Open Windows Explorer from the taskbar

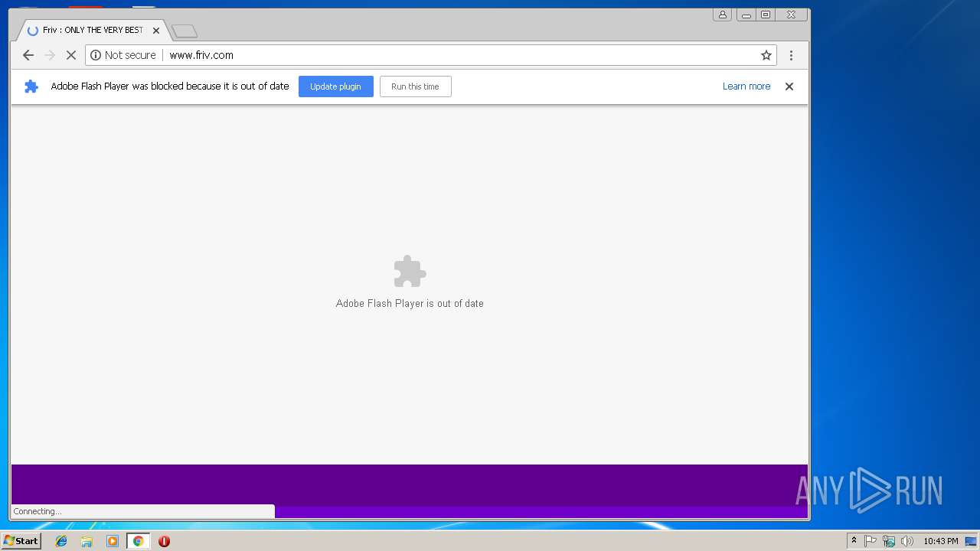click(87, 541)
